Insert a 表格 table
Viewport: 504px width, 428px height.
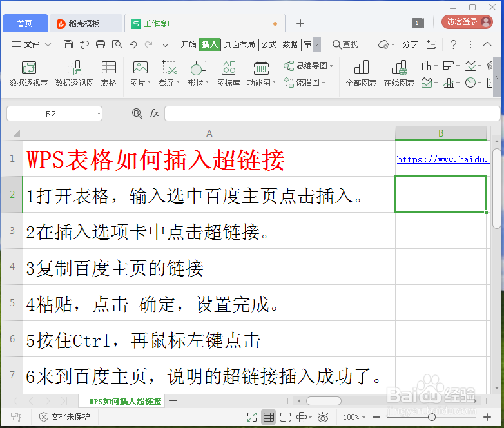[109, 73]
